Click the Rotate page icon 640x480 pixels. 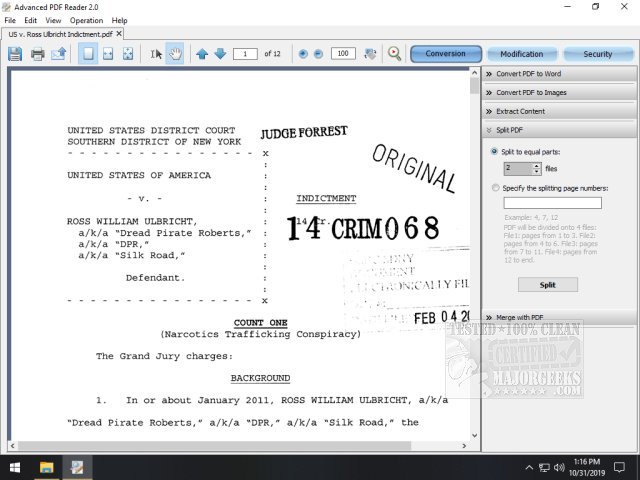coord(370,53)
